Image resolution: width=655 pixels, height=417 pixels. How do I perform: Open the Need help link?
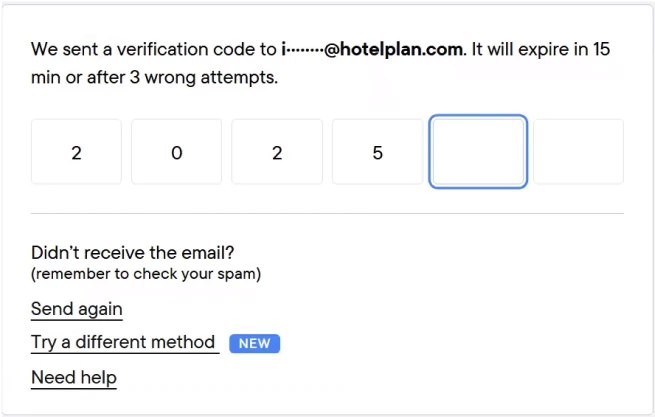74,378
